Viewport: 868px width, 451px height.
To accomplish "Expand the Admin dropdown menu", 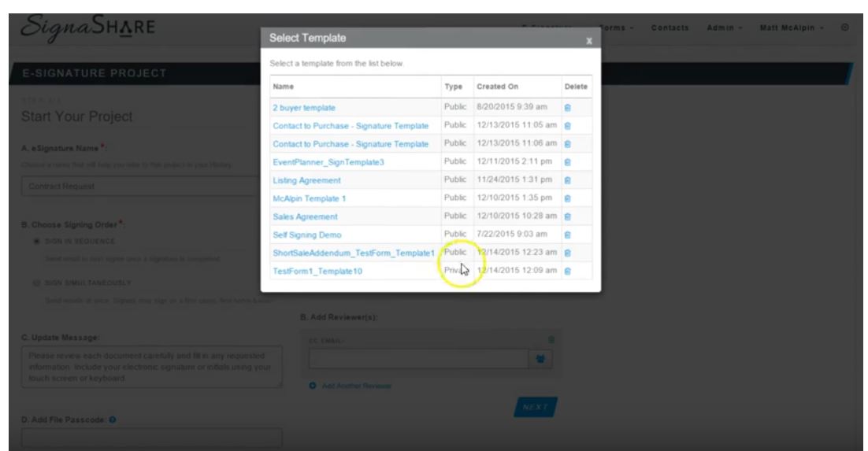I will [724, 28].
